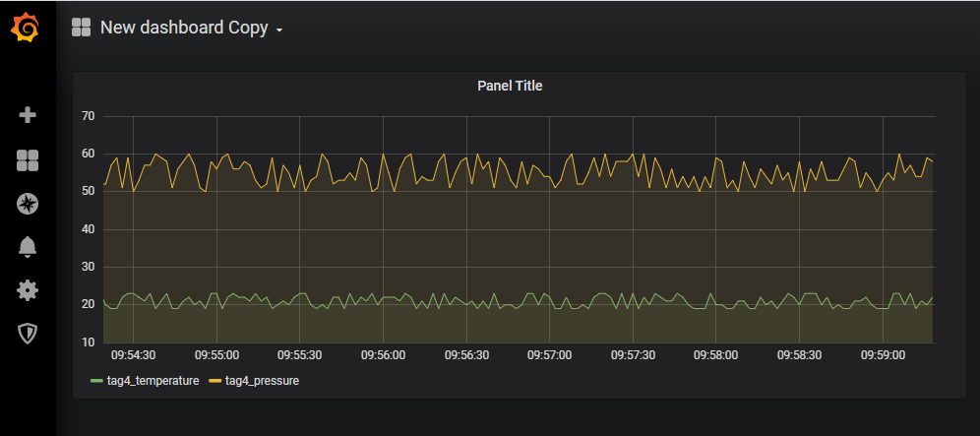980x436 pixels.
Task: Click the 09:56:00 time axis label
Action: tap(383, 354)
